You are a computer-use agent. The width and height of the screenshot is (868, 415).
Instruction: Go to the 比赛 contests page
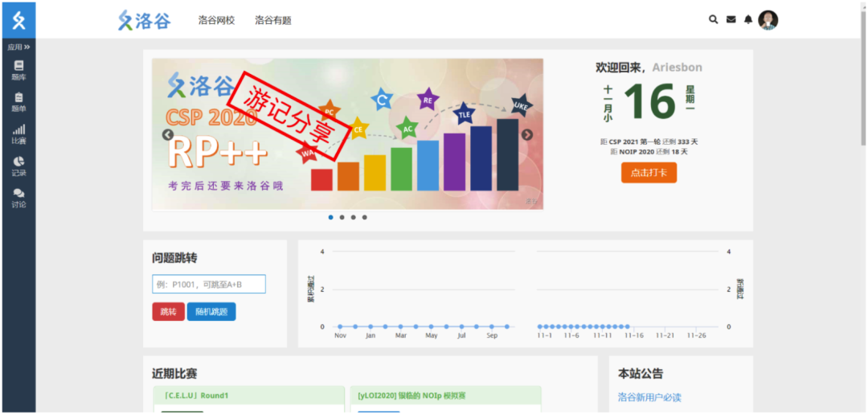(18, 134)
